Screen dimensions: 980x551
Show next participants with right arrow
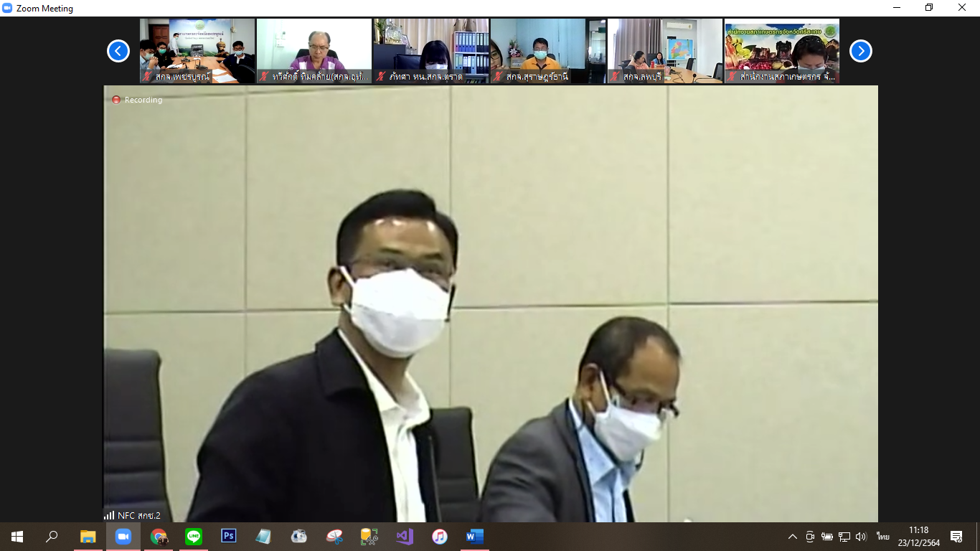(x=861, y=51)
